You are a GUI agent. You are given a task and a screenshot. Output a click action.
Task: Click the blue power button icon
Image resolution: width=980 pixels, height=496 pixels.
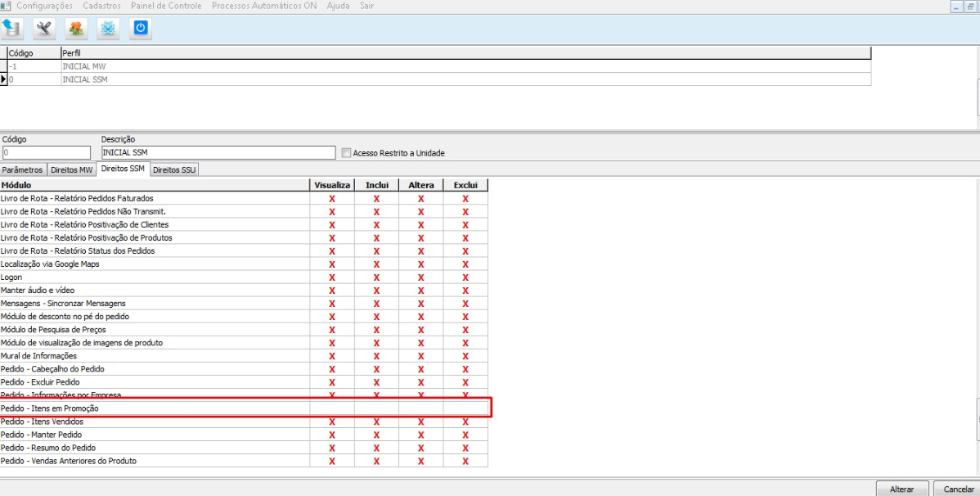click(140, 29)
